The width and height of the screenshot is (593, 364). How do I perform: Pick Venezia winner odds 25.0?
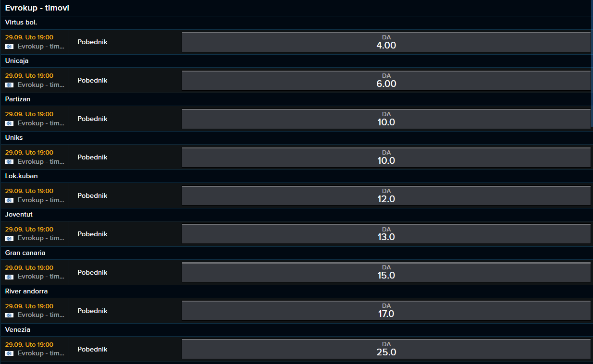pyautogui.click(x=386, y=349)
